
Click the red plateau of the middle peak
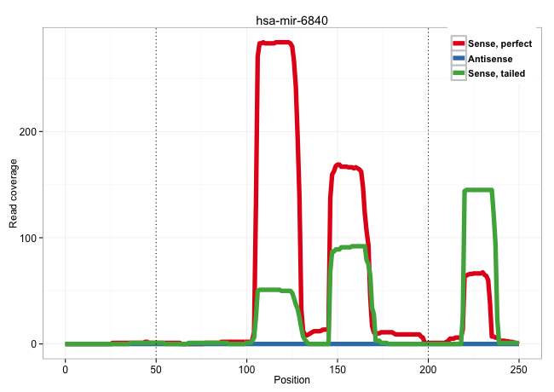tap(346, 167)
